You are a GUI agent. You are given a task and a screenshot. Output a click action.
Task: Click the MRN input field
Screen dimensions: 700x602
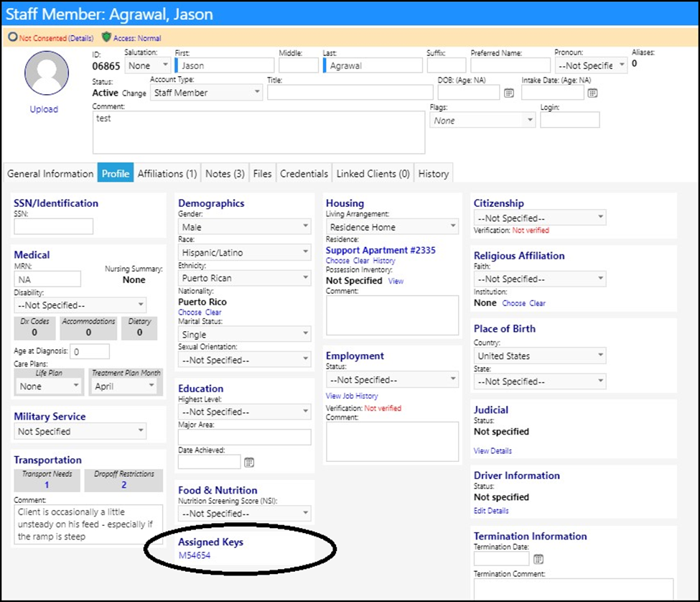[47, 279]
